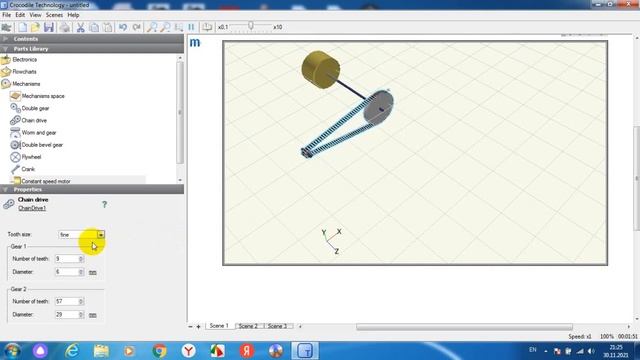
Task: Open the Edit menu
Action: click(20, 15)
